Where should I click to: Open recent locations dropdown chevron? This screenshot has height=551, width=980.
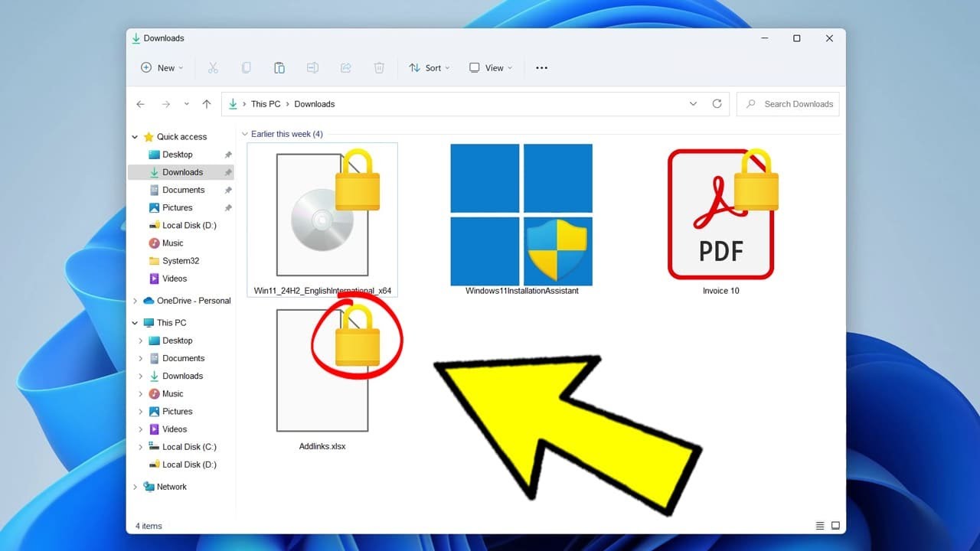click(x=186, y=104)
